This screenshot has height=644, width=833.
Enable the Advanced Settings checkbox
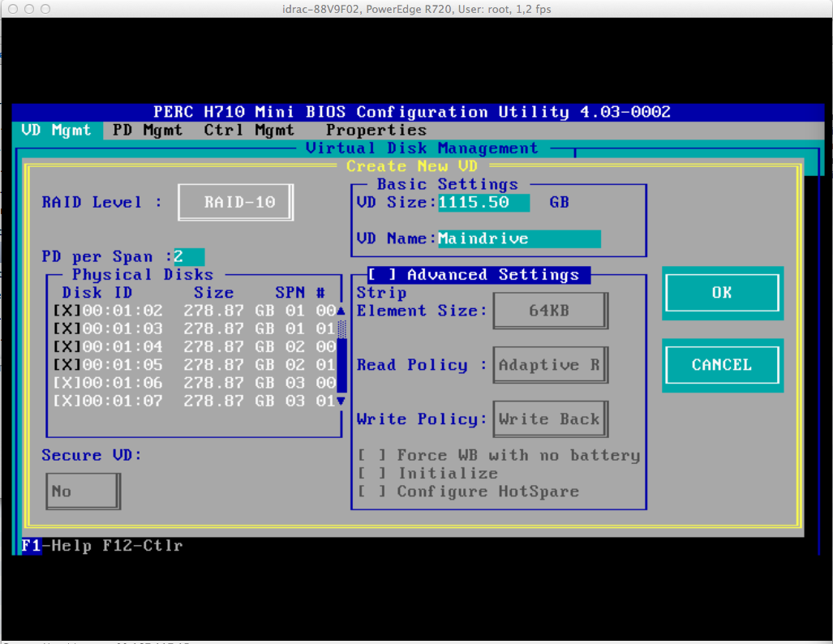pyautogui.click(x=381, y=275)
